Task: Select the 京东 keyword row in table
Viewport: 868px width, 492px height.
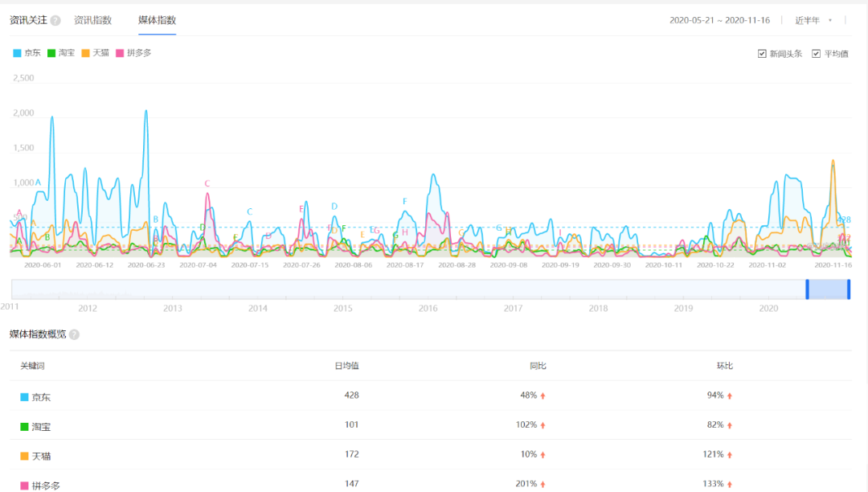Action: point(431,396)
